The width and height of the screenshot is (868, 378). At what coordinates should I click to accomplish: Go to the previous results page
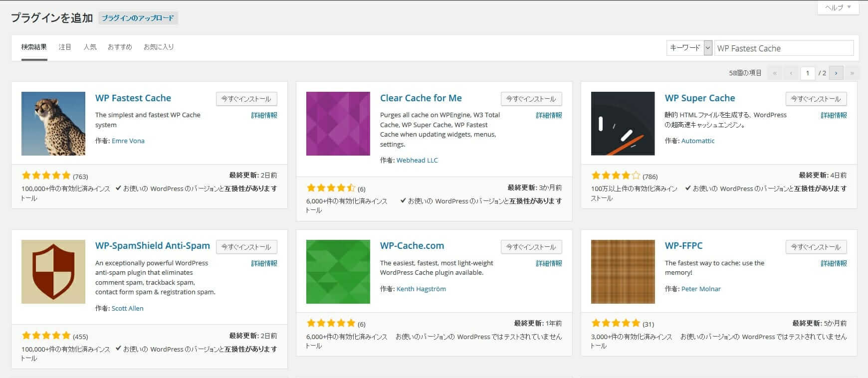[x=791, y=73]
